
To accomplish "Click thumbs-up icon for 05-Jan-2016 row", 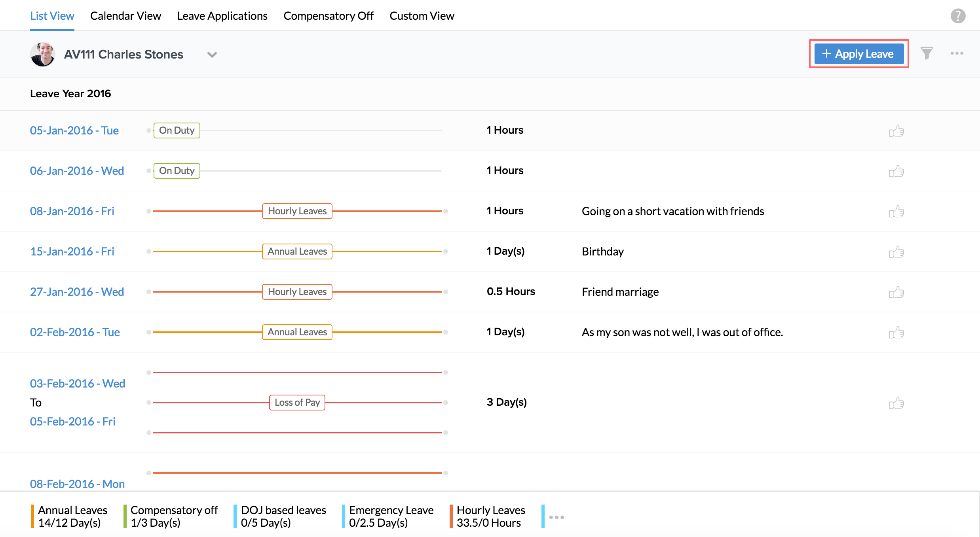I will tap(896, 131).
